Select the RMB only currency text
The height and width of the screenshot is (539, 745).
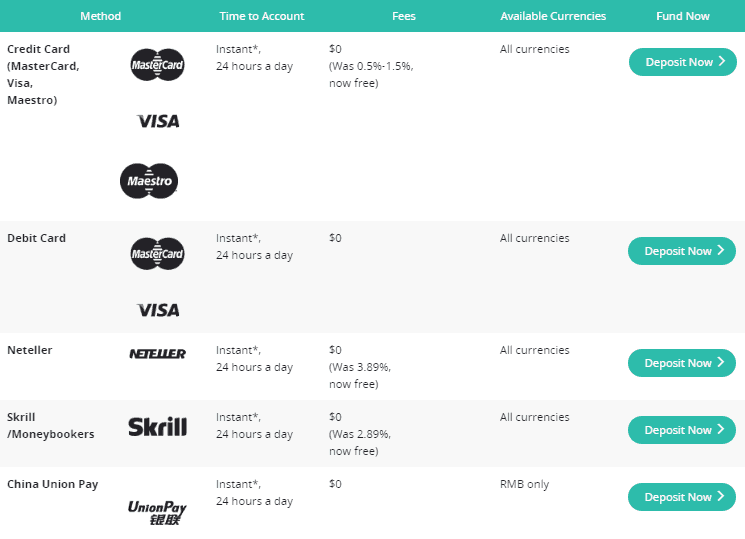point(525,484)
